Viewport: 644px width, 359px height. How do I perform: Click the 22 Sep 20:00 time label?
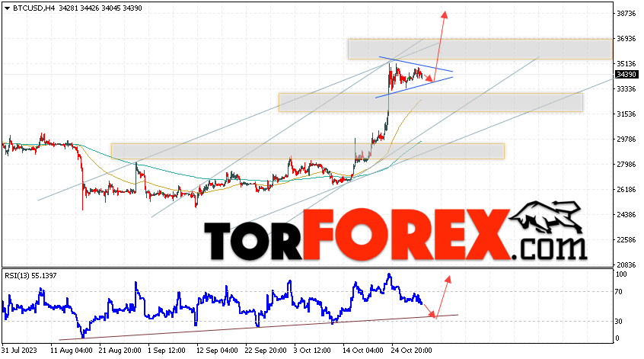tap(266, 351)
